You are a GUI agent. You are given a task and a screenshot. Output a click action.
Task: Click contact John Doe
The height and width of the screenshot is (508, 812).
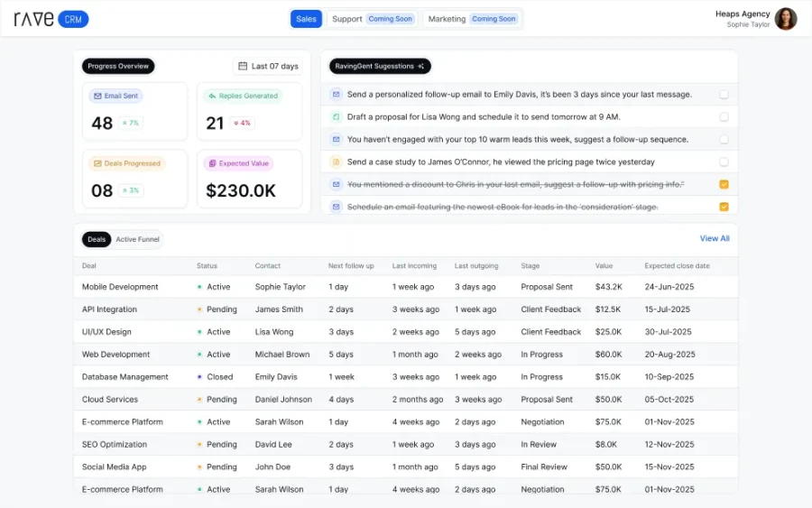[x=272, y=466]
